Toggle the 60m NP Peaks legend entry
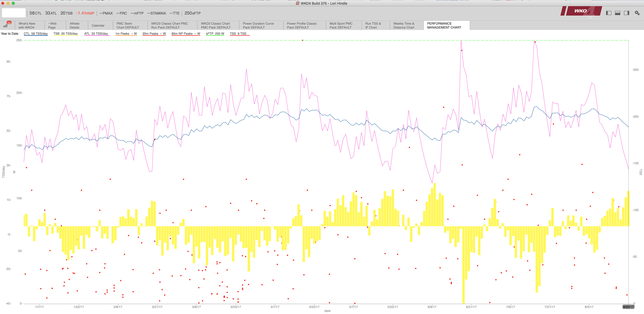The image size is (644, 314). [186, 34]
